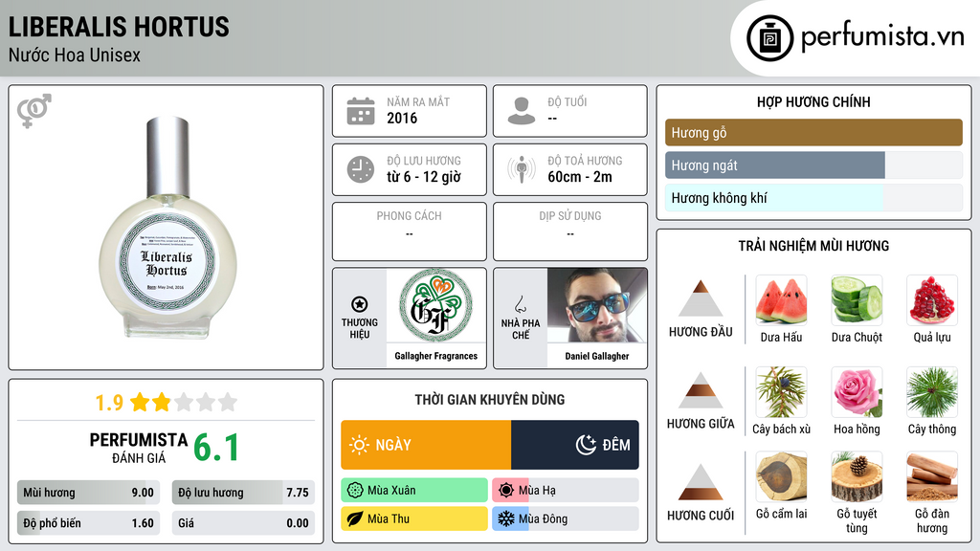Click the sun icon in Ngày bar

click(x=360, y=445)
